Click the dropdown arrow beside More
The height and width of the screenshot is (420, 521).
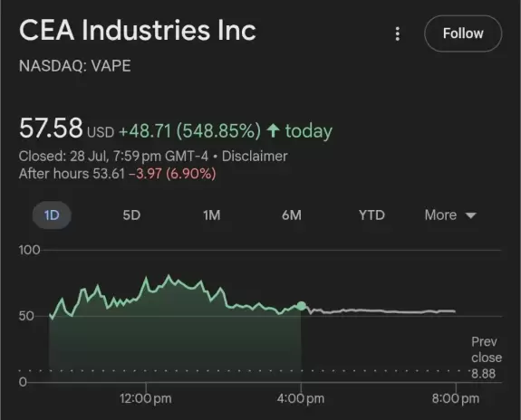[471, 215]
